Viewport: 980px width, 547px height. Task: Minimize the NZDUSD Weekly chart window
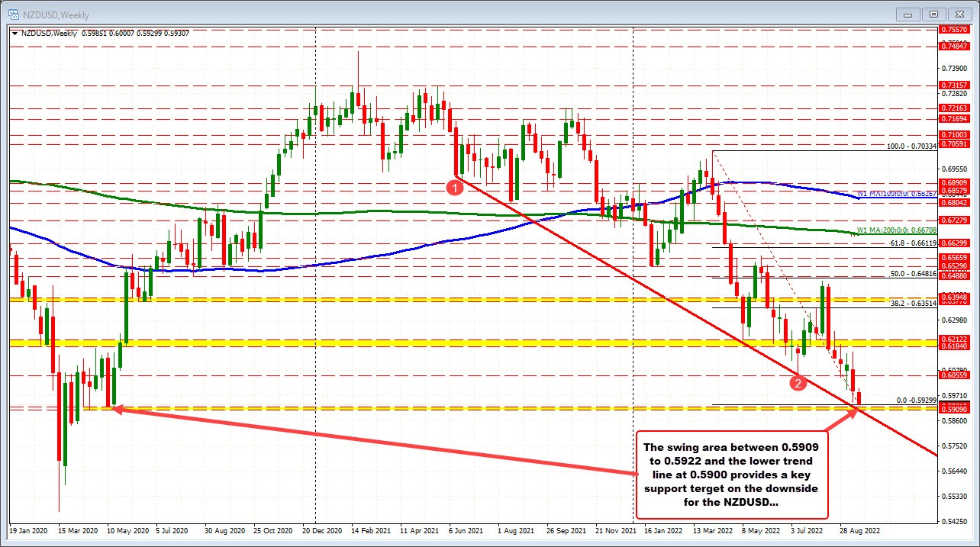[908, 14]
